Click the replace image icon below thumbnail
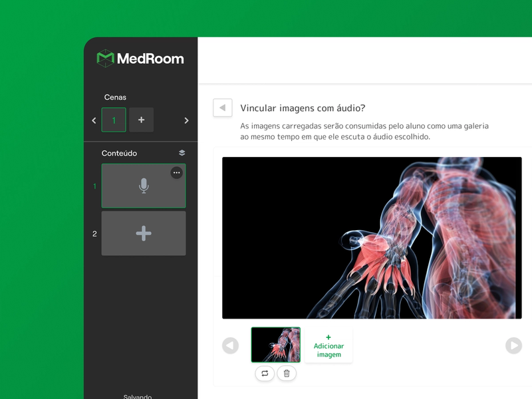This screenshot has height=399, width=532. click(265, 374)
